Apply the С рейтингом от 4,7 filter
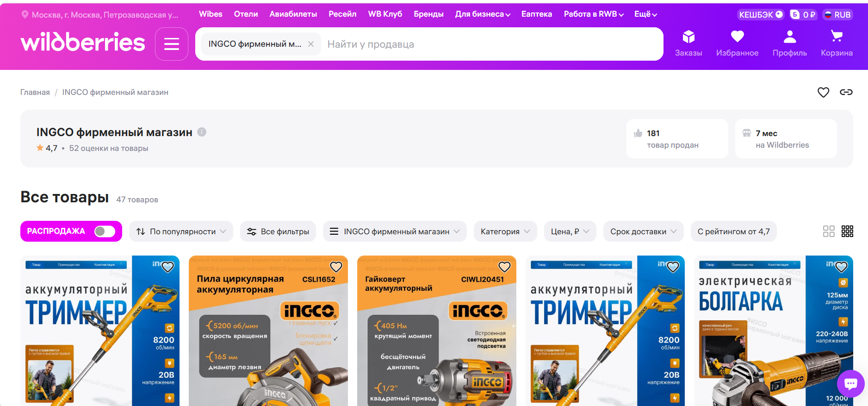Screen dimensions: 868x406 [x=734, y=231]
